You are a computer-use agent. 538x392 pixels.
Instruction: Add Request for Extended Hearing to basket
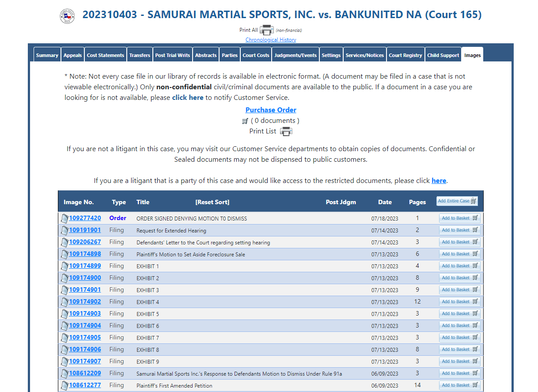point(460,230)
